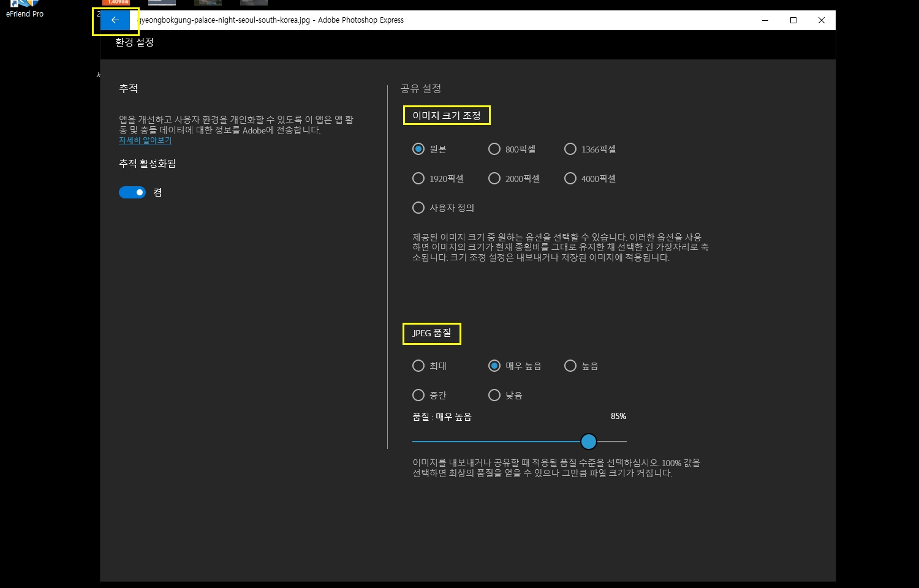919x588 pixels.
Task: Open 자세히 알아보기 link
Action: 145,140
